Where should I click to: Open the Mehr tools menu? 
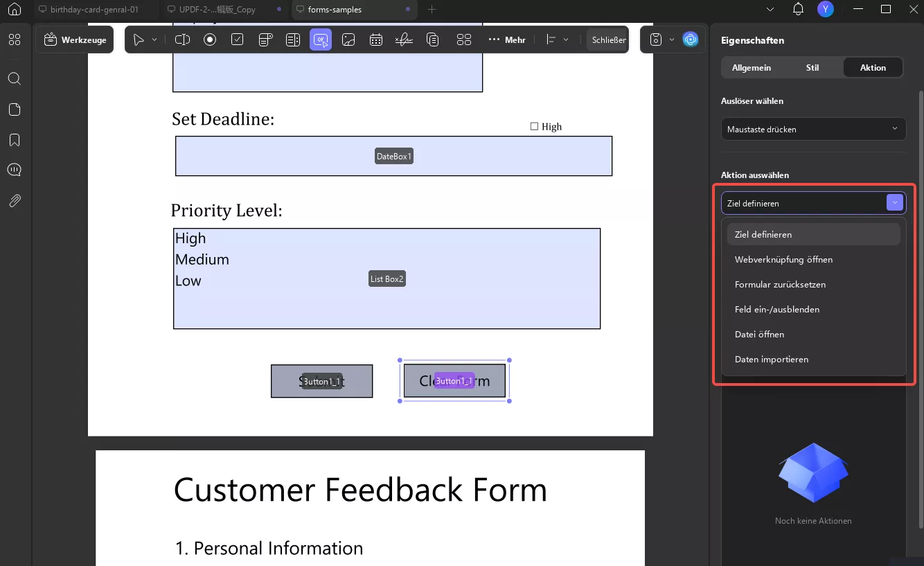pos(507,39)
